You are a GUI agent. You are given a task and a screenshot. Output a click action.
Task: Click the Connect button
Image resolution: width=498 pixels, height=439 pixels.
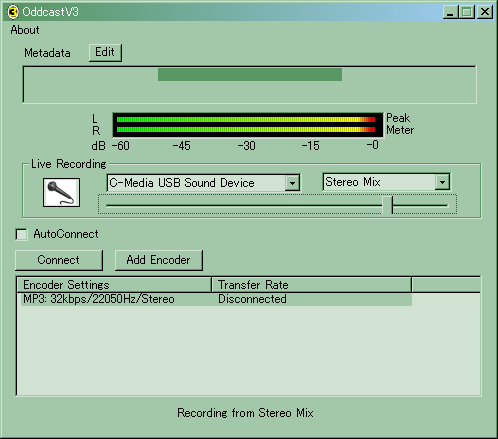point(59,260)
